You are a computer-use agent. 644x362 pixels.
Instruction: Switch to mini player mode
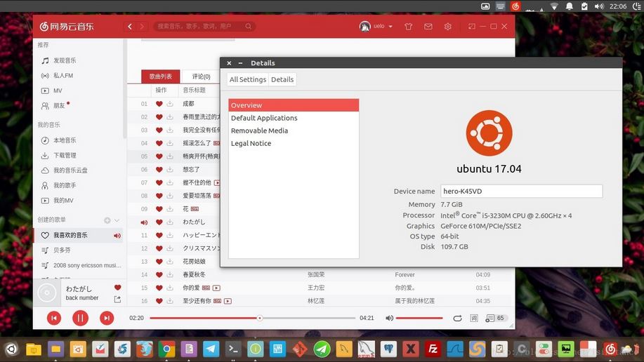point(471,26)
